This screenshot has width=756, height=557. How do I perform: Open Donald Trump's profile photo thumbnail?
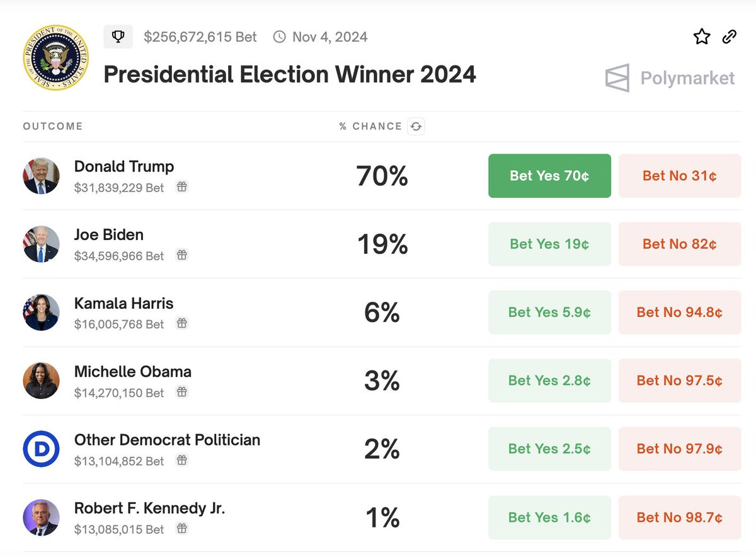[42, 176]
